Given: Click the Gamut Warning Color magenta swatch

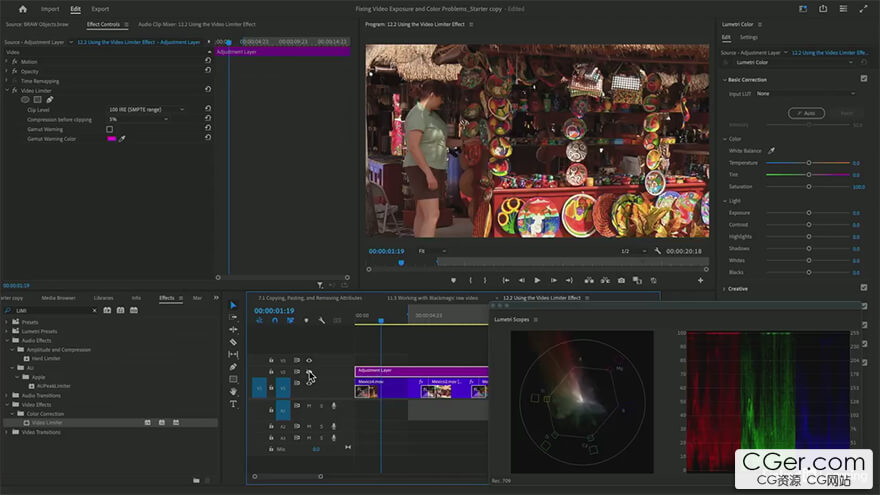Looking at the screenshot, I should tap(111, 139).
